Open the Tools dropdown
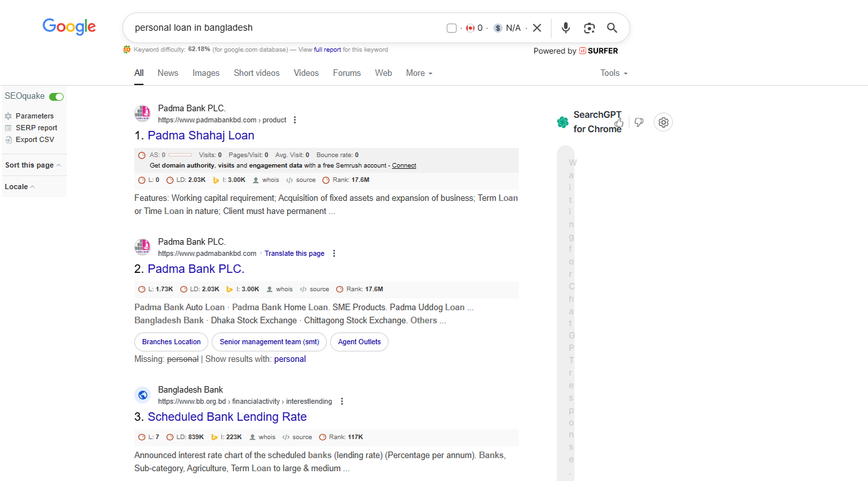 (x=613, y=73)
